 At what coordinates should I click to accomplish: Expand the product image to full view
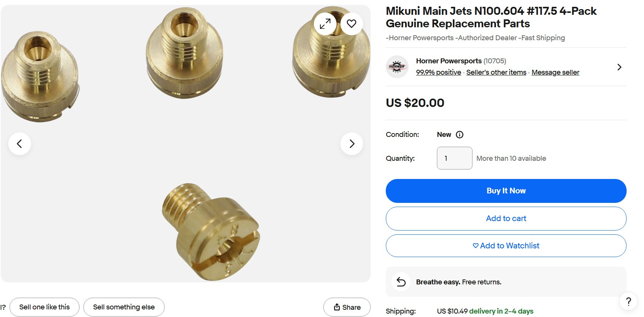325,24
